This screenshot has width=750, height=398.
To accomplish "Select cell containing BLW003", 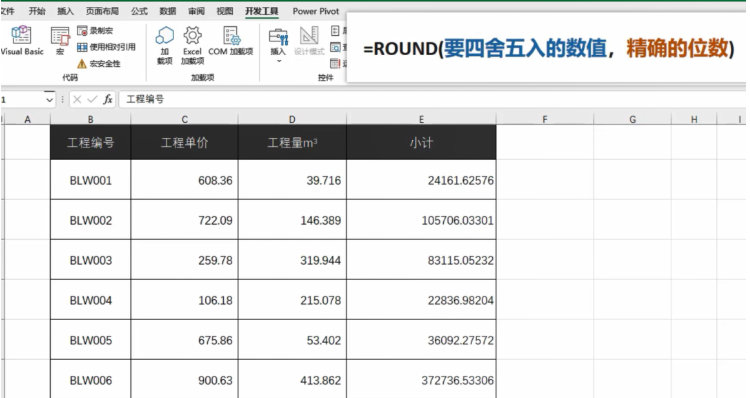I will [x=90, y=260].
